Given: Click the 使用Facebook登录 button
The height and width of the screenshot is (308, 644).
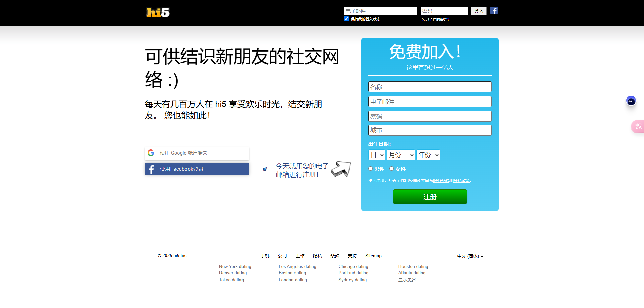Looking at the screenshot, I should (x=197, y=169).
